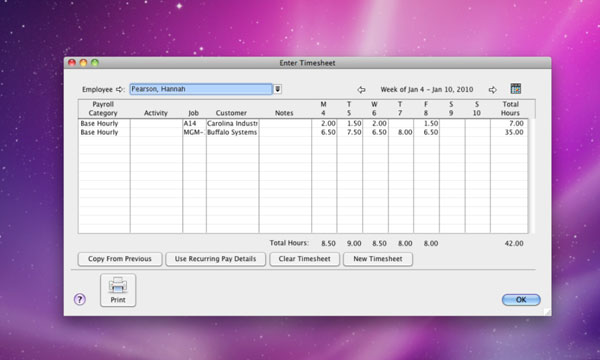Image resolution: width=600 pixels, height=360 pixels.
Task: Click the Total Hours column header
Action: pyautogui.click(x=510, y=109)
